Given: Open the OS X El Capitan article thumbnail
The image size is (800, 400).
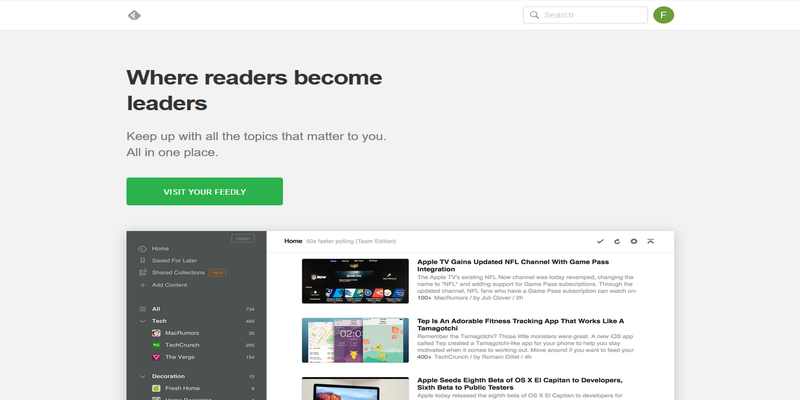Looking at the screenshot, I should pyautogui.click(x=355, y=388).
